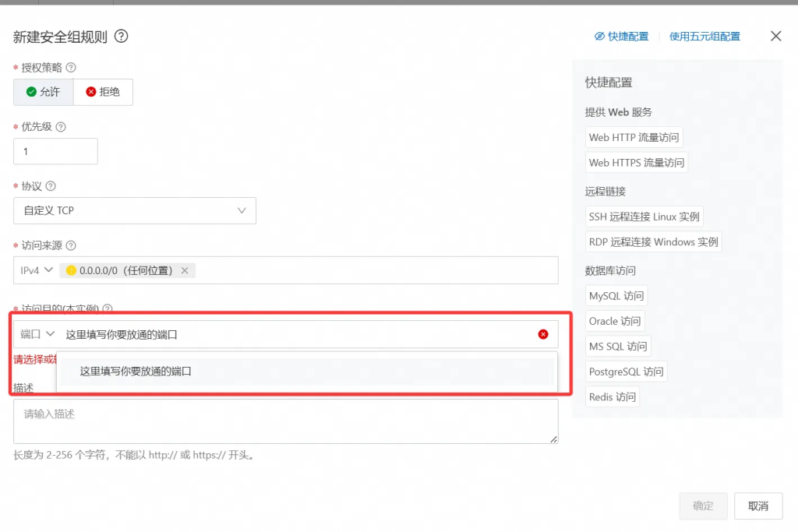
Task: Click help icon next to 新建安全组规则 title
Action: pos(121,36)
